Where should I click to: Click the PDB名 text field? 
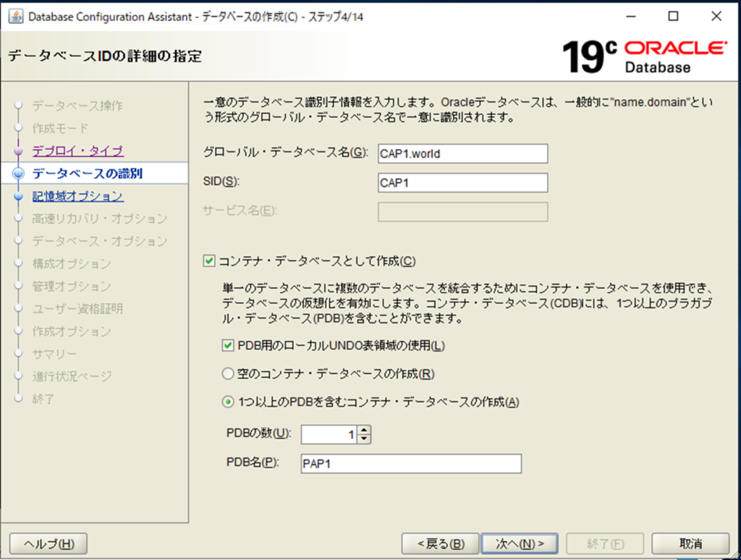tap(410, 464)
